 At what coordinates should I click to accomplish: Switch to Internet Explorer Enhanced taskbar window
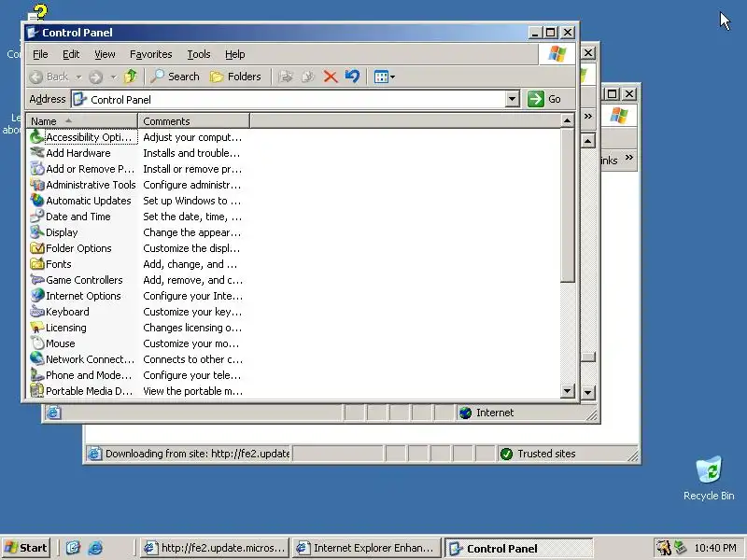point(366,548)
